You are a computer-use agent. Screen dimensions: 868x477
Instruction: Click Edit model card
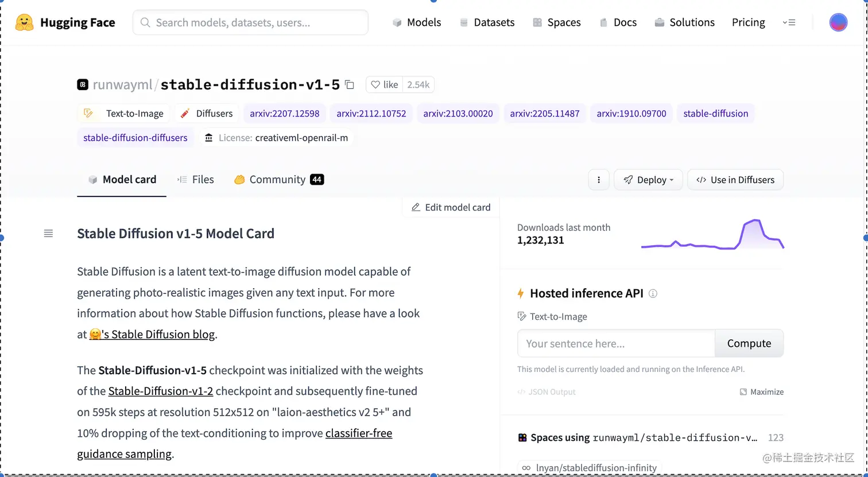click(x=451, y=207)
